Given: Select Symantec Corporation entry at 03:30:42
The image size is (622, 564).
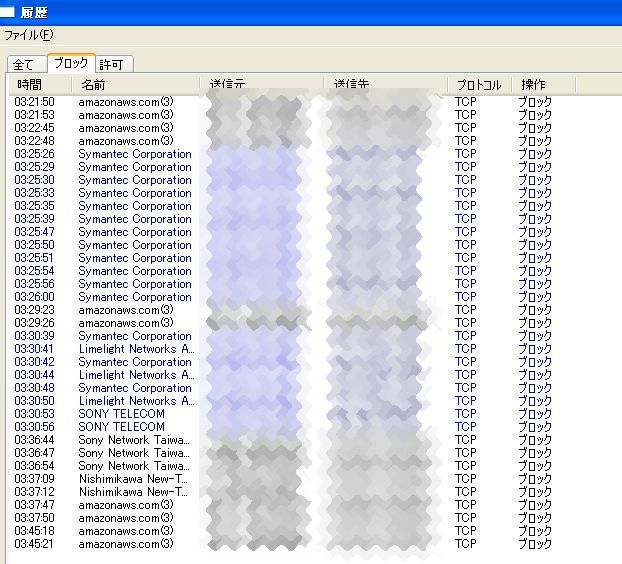Looking at the screenshot, I should (283, 362).
